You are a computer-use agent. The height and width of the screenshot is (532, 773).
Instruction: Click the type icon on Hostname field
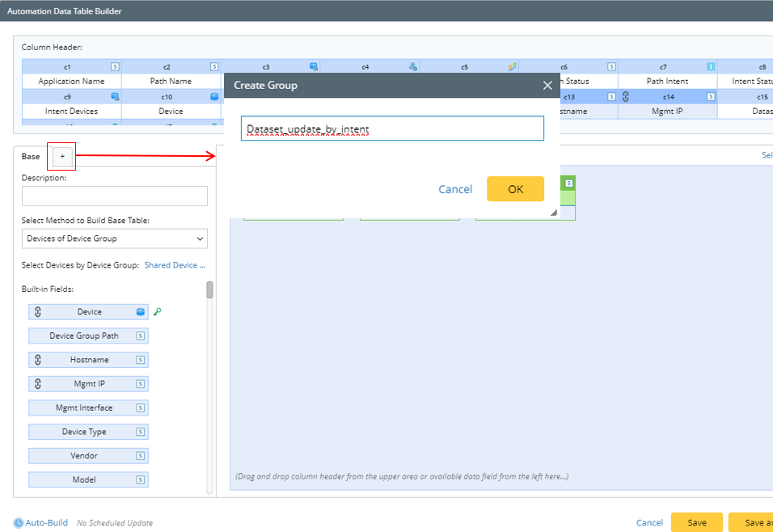coord(141,360)
